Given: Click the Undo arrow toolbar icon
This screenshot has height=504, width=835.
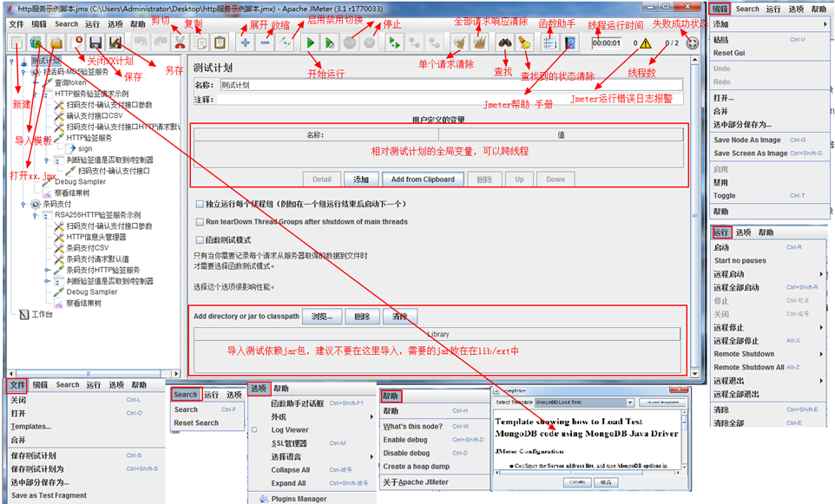Looking at the screenshot, I should pyautogui.click(x=141, y=43).
